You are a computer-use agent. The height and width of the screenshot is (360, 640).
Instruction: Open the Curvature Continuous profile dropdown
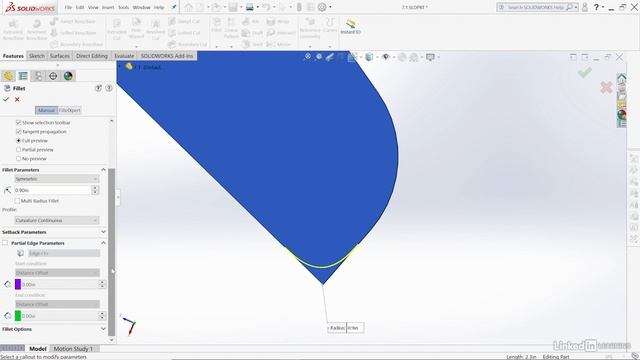[57, 220]
